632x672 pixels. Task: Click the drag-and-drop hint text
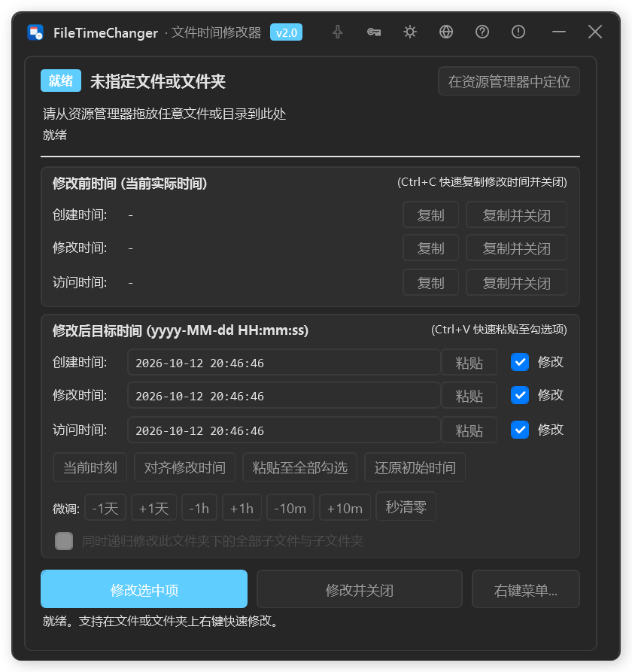(164, 114)
